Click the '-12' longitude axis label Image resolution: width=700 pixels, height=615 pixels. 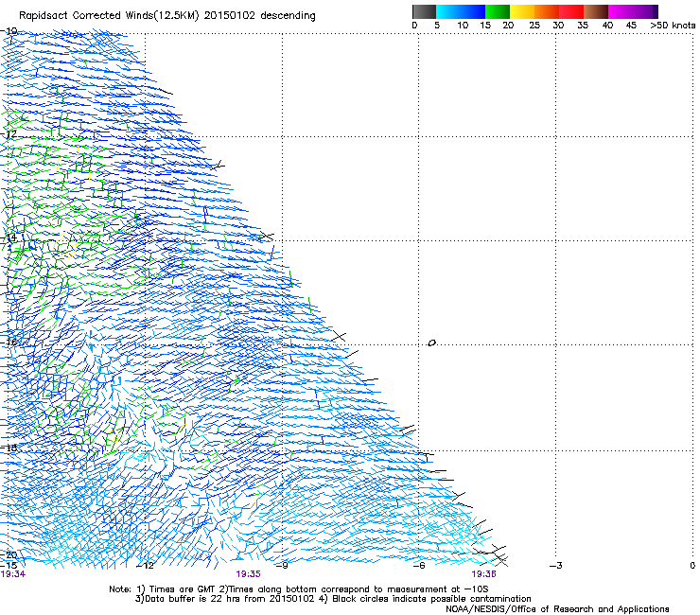[x=145, y=566]
